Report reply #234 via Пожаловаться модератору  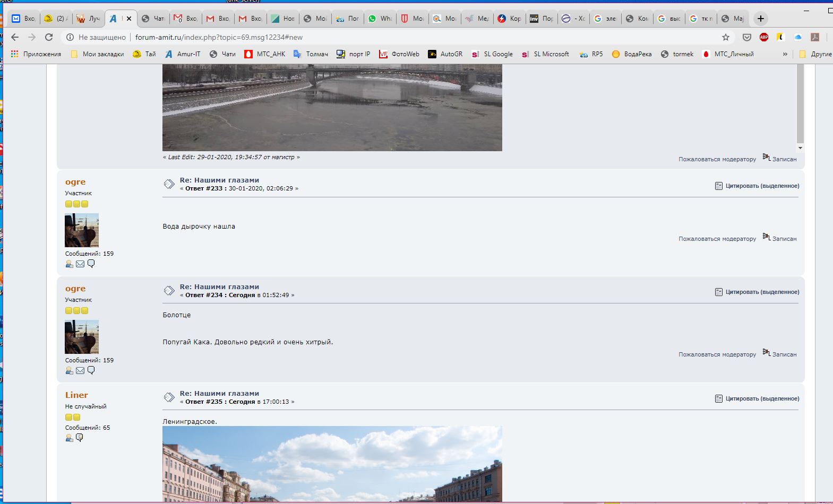[x=717, y=354]
